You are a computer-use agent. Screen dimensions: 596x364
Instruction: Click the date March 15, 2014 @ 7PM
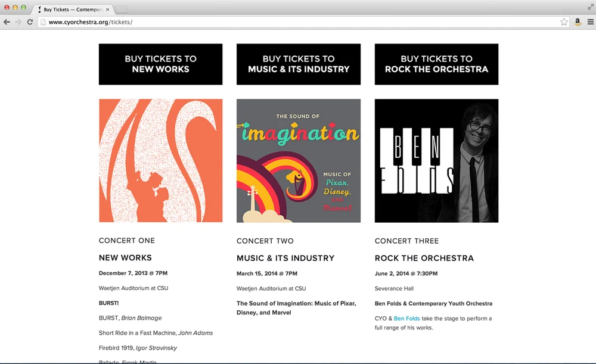(x=267, y=273)
